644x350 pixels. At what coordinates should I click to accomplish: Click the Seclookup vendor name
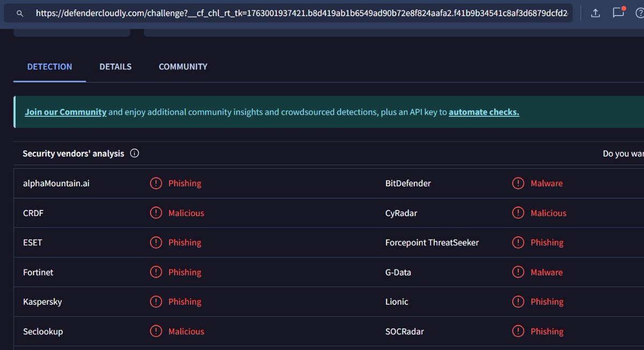(x=43, y=331)
